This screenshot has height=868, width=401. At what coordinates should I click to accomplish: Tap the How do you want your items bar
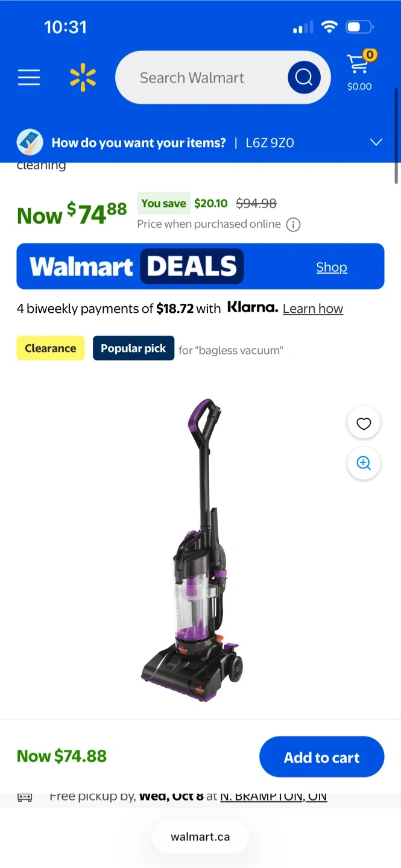tap(200, 143)
